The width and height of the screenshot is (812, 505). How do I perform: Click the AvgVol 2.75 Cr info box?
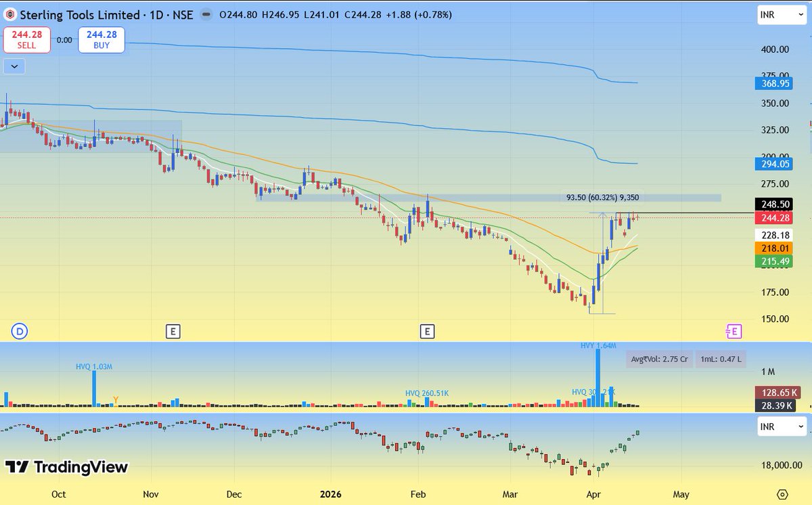[x=658, y=359]
